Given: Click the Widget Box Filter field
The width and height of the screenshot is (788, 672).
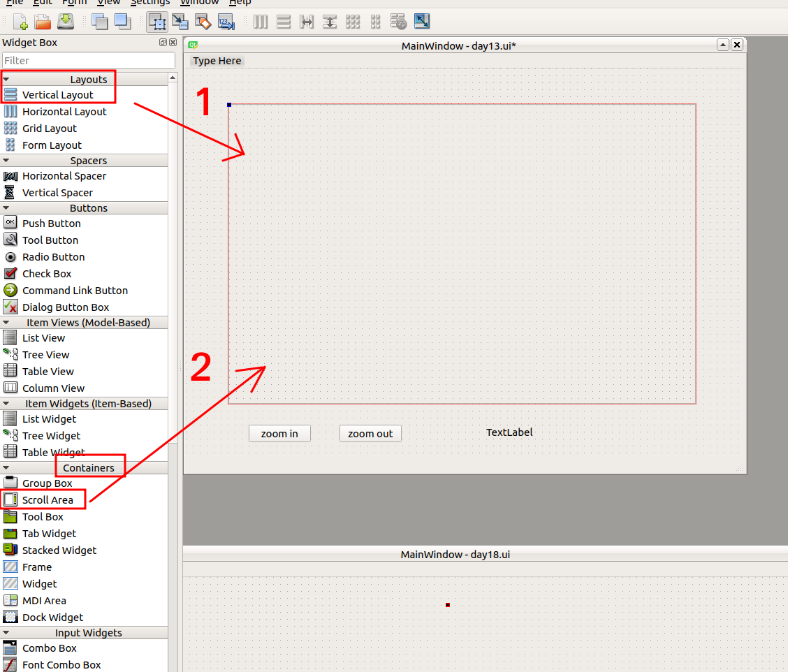Looking at the screenshot, I should pos(88,61).
